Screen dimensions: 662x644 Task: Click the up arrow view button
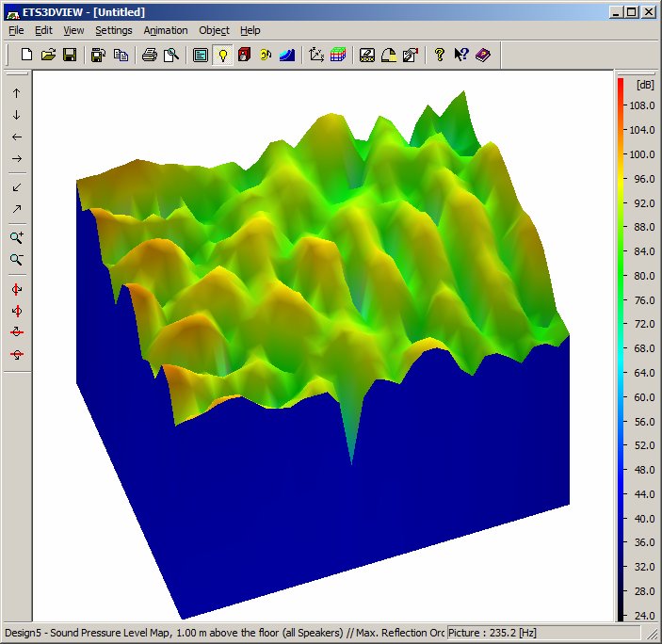click(16, 93)
